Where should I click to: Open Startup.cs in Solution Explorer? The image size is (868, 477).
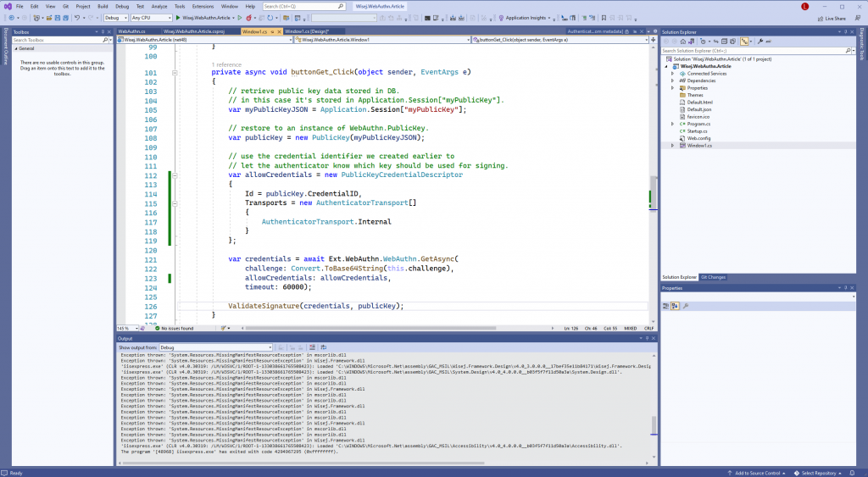coord(697,131)
